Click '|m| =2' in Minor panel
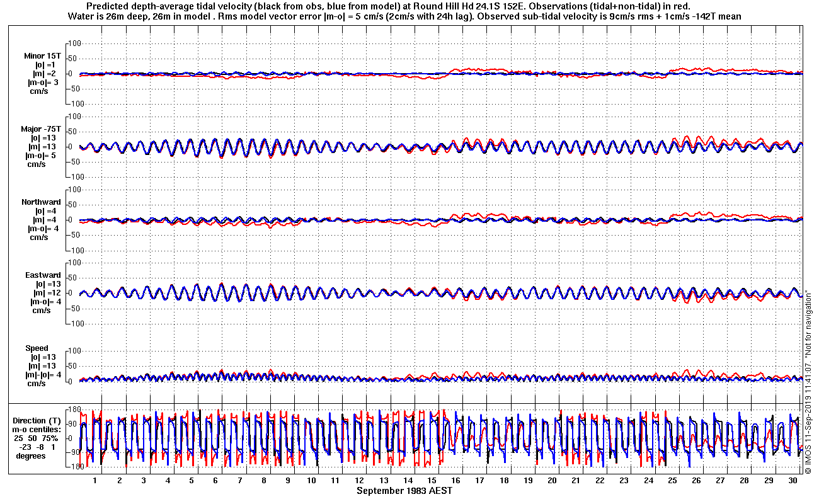The image size is (819, 504). click(45, 74)
